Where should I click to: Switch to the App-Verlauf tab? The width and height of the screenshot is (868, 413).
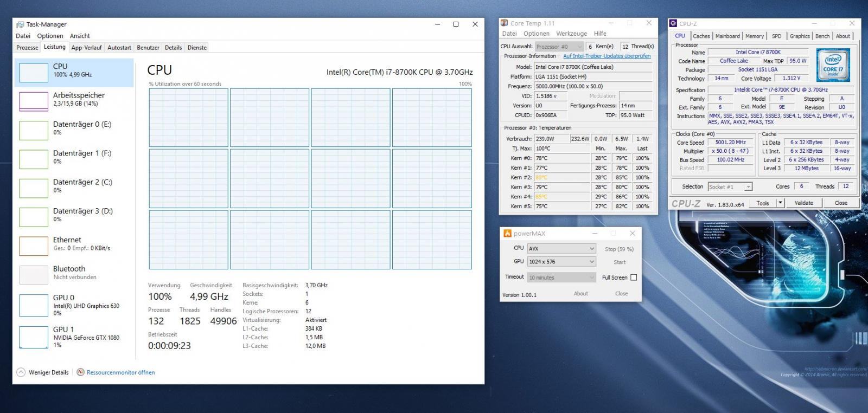(x=86, y=48)
